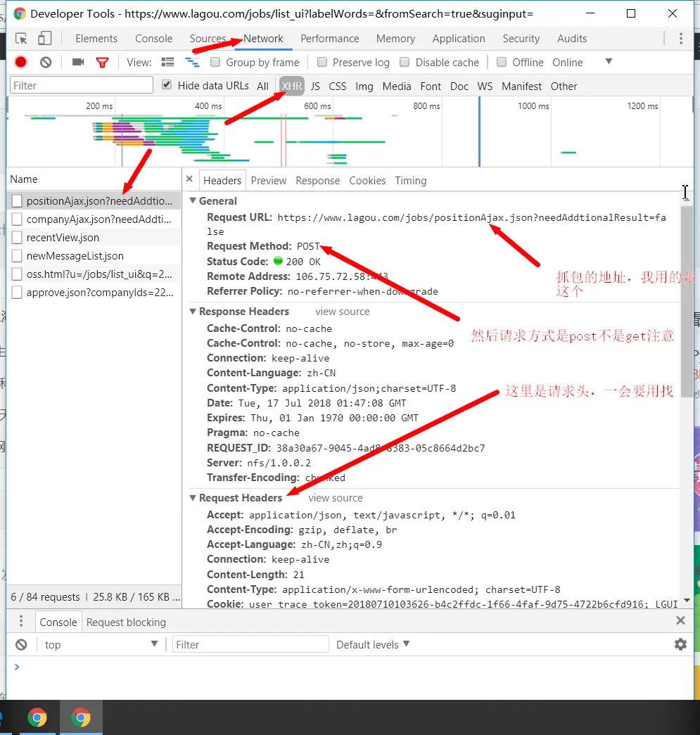
Task: Open the Sources panel tab
Action: (x=208, y=39)
